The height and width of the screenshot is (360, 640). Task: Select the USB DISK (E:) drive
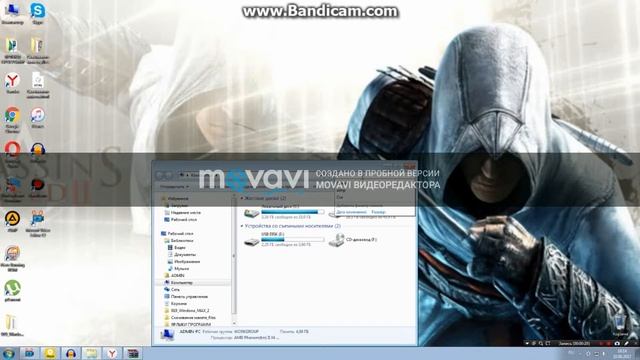coord(284,240)
